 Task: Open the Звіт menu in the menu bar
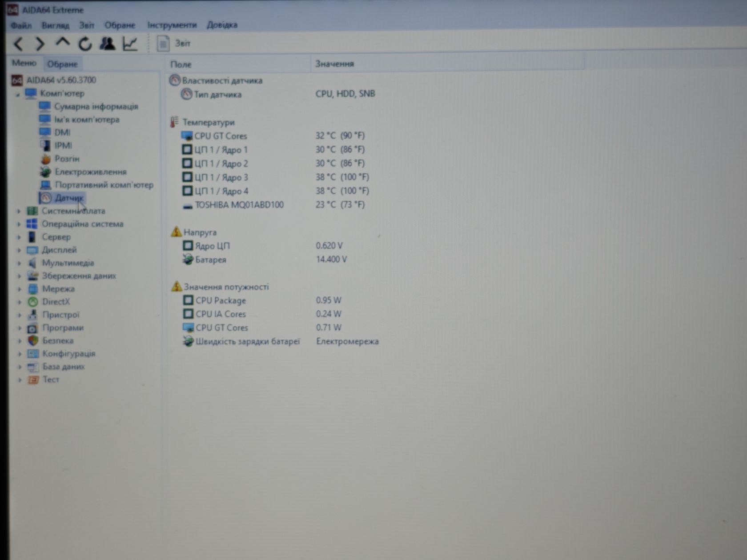coord(87,25)
